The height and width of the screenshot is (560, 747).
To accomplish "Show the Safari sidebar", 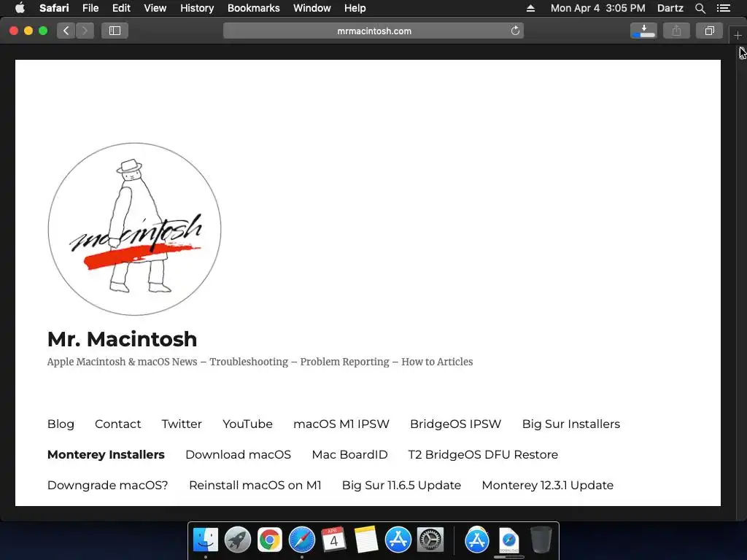I will [x=115, y=31].
